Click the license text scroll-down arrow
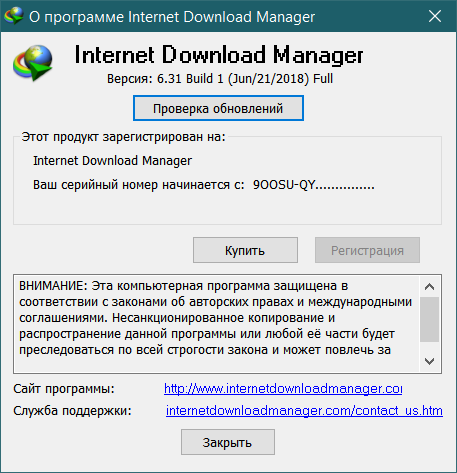The image size is (457, 473). (x=429, y=361)
